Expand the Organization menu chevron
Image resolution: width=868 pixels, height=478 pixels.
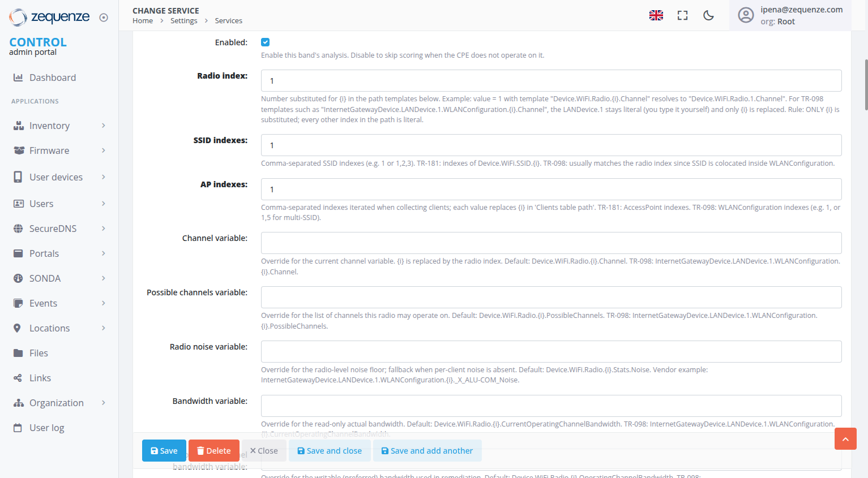104,403
